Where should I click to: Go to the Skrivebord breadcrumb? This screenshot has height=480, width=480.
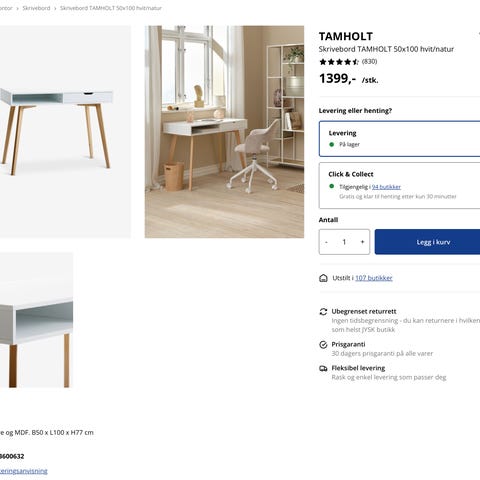(x=36, y=8)
